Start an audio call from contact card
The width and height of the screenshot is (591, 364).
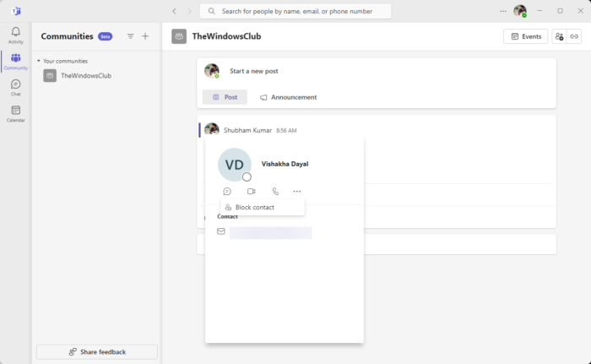click(x=275, y=192)
